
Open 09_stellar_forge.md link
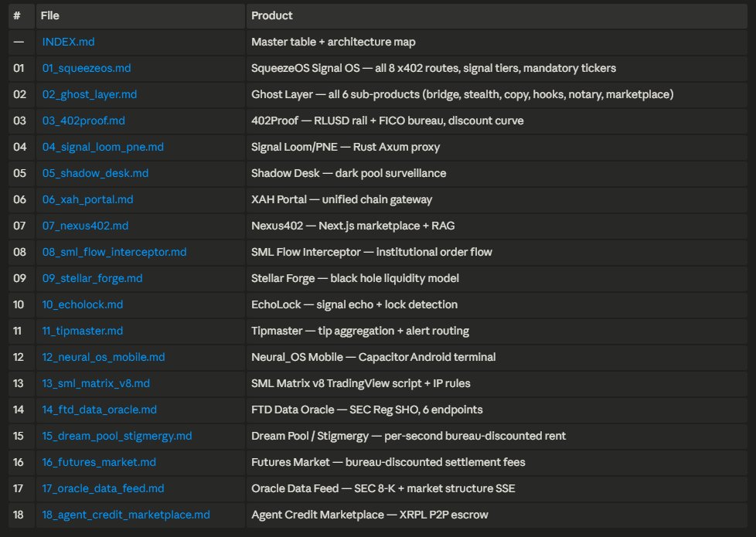coord(92,278)
